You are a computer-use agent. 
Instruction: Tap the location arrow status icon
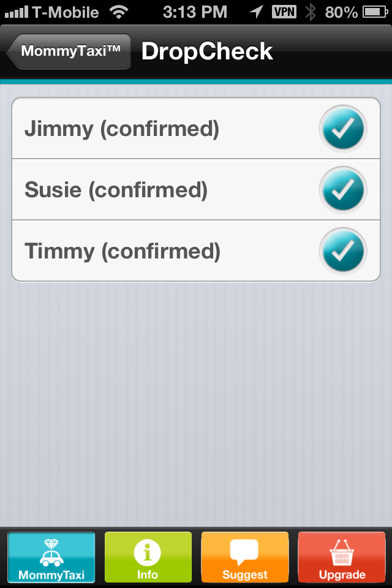257,11
